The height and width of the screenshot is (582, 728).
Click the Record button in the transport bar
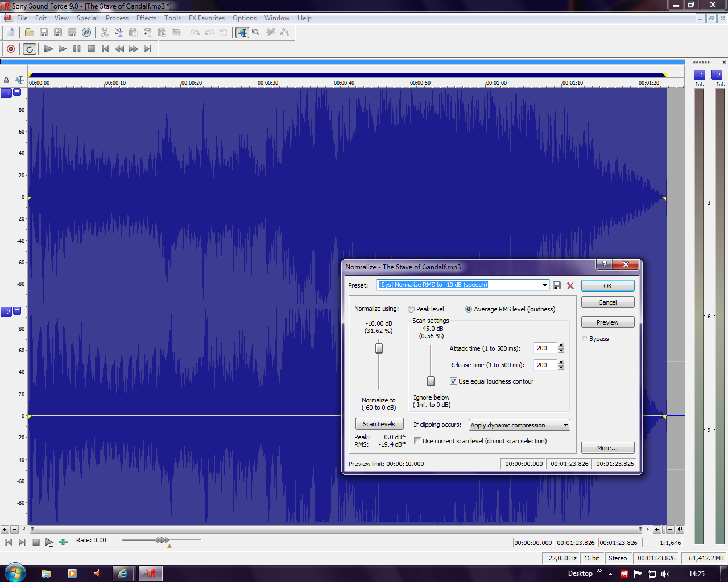pyautogui.click(x=11, y=49)
